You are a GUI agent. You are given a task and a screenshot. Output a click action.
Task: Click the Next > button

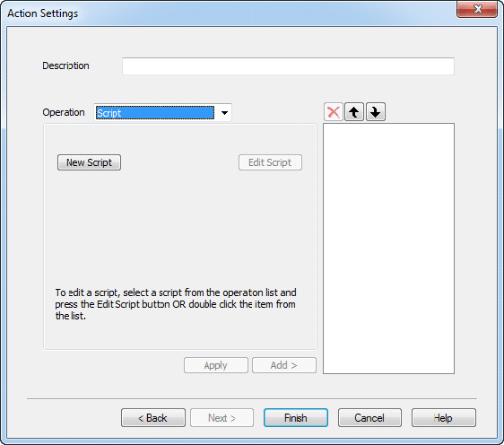[x=222, y=418]
